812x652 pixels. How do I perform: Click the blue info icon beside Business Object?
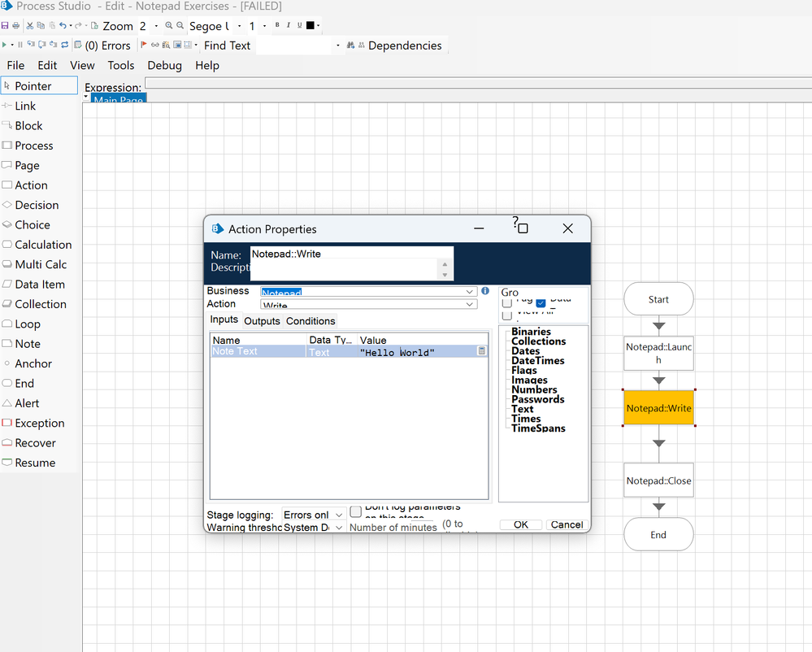point(485,291)
